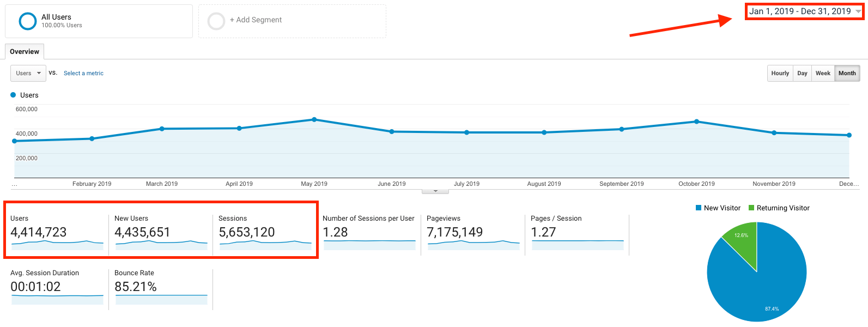Click the October 2019 data point on chart
This screenshot has height=327, width=868.
tap(697, 122)
